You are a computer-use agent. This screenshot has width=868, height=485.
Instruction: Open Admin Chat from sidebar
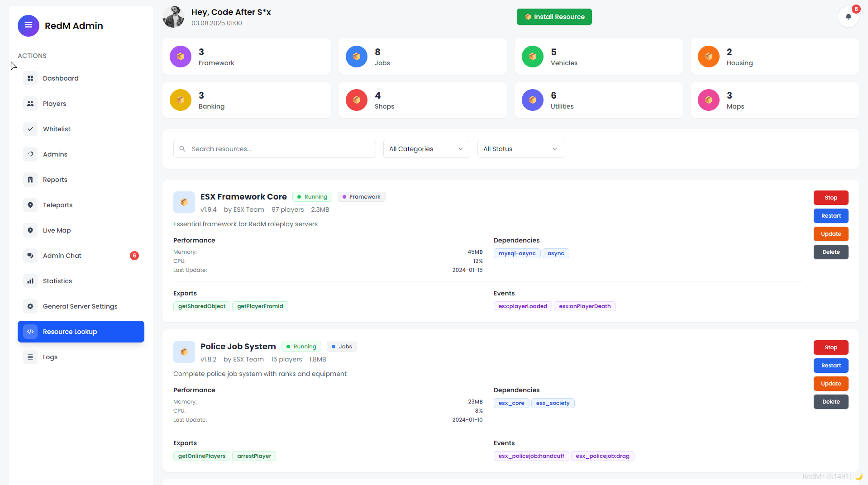(62, 256)
